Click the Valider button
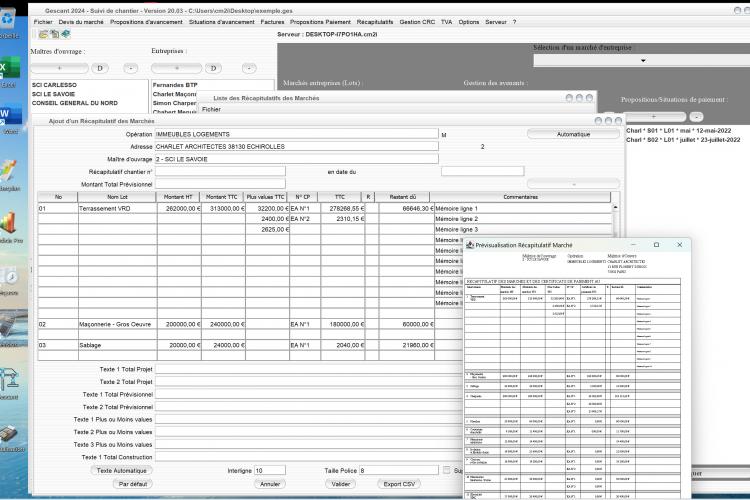The width and height of the screenshot is (750, 500). point(341,484)
